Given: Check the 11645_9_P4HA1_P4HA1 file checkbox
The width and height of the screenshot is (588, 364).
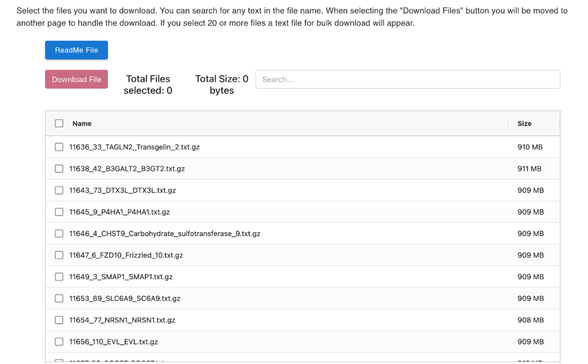Looking at the screenshot, I should (x=59, y=212).
